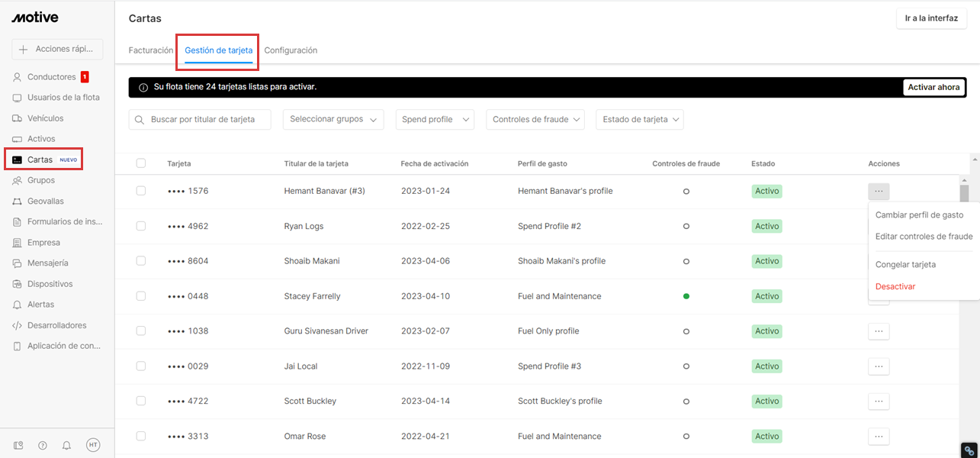980x458 pixels.
Task: Click the Desarrolladores code icon
Action: 17,325
